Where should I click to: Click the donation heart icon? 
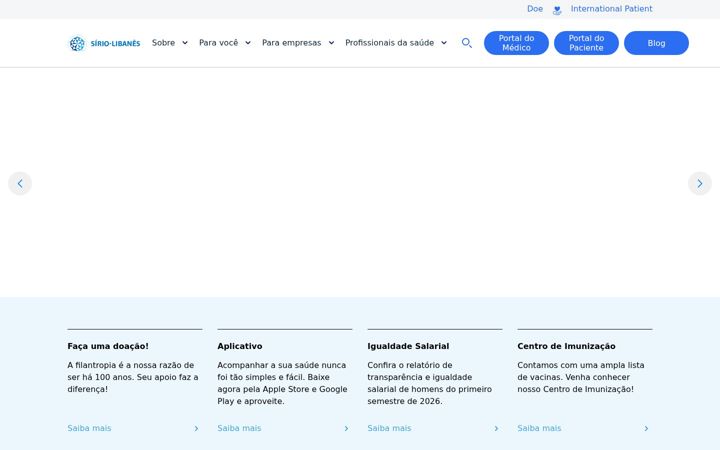(557, 10)
